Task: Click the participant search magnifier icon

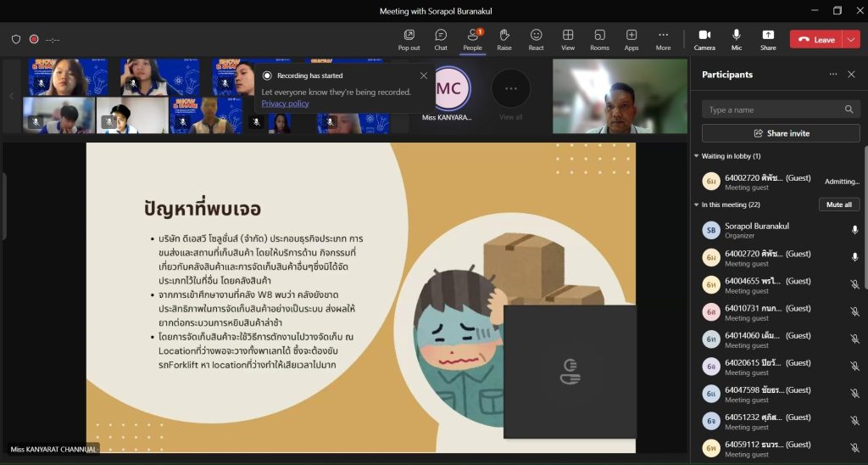Action: [849, 109]
